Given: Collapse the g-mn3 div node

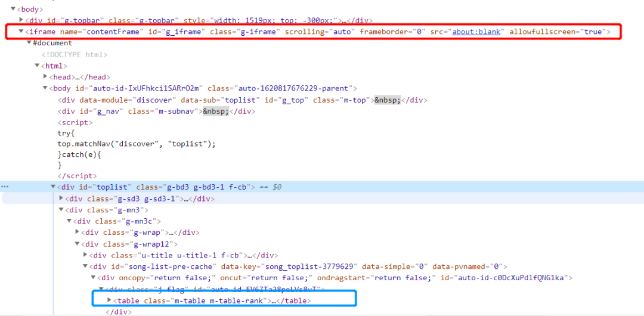Looking at the screenshot, I should pos(61,209).
